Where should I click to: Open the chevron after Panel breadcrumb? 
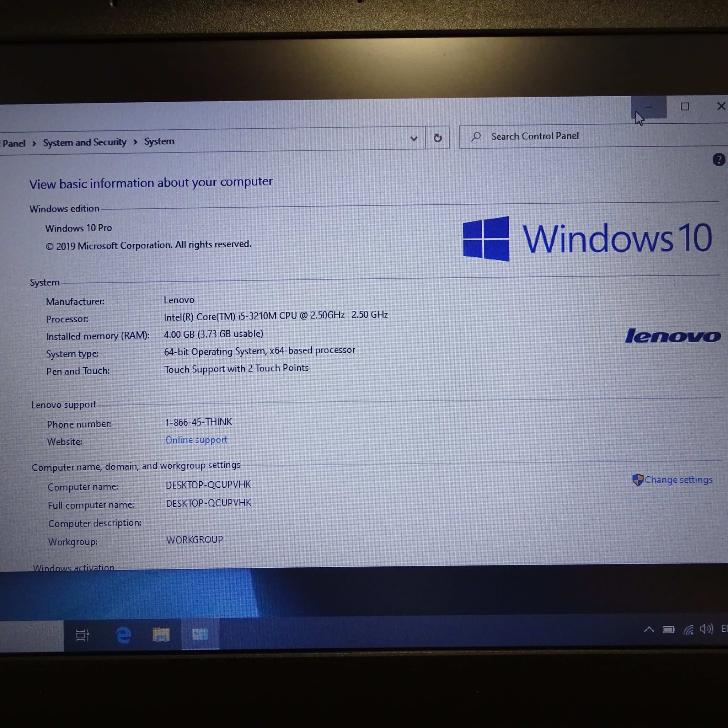coord(34,144)
